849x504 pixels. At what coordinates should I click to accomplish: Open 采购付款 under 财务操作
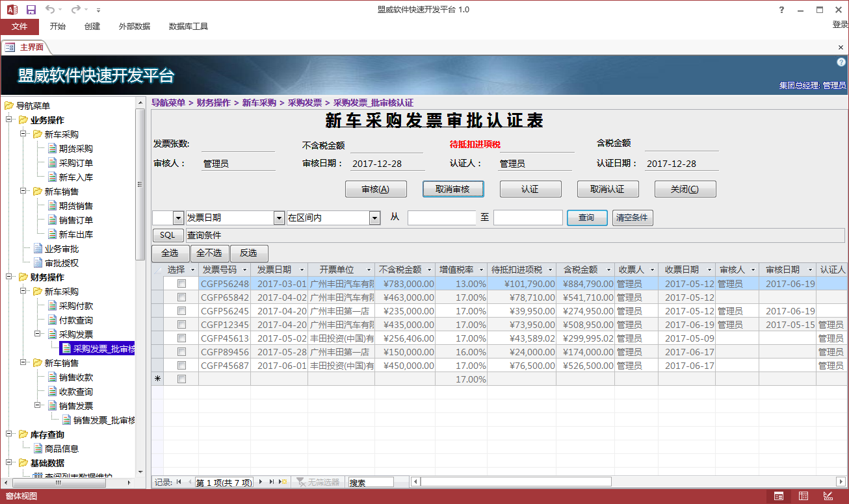pos(76,306)
